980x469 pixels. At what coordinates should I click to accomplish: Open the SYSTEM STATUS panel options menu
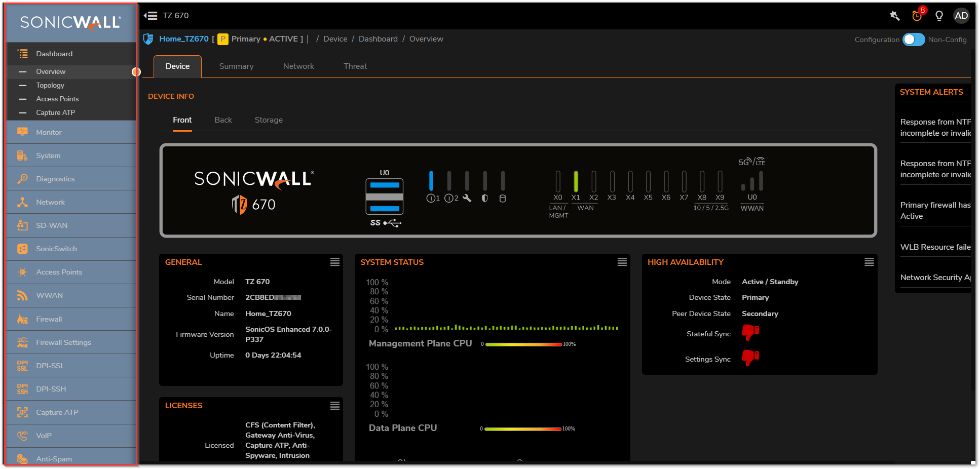[622, 262]
